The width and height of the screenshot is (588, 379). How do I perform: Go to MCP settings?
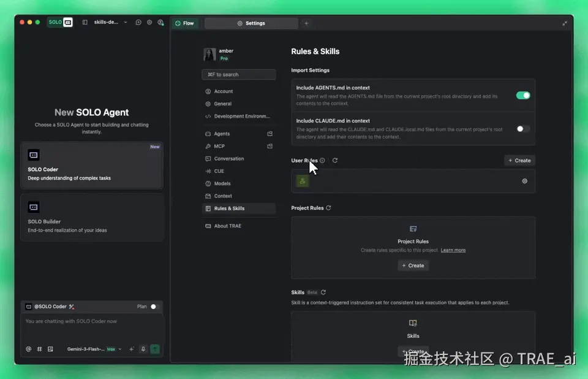coord(235,146)
